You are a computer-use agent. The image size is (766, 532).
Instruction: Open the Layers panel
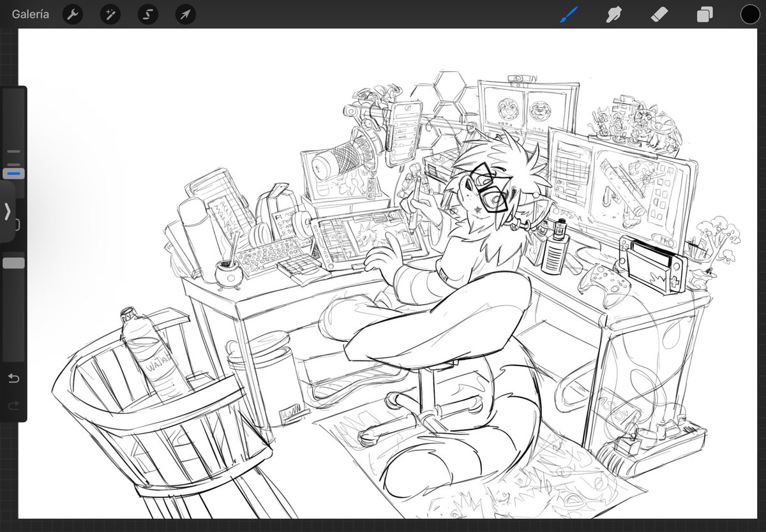tap(705, 14)
